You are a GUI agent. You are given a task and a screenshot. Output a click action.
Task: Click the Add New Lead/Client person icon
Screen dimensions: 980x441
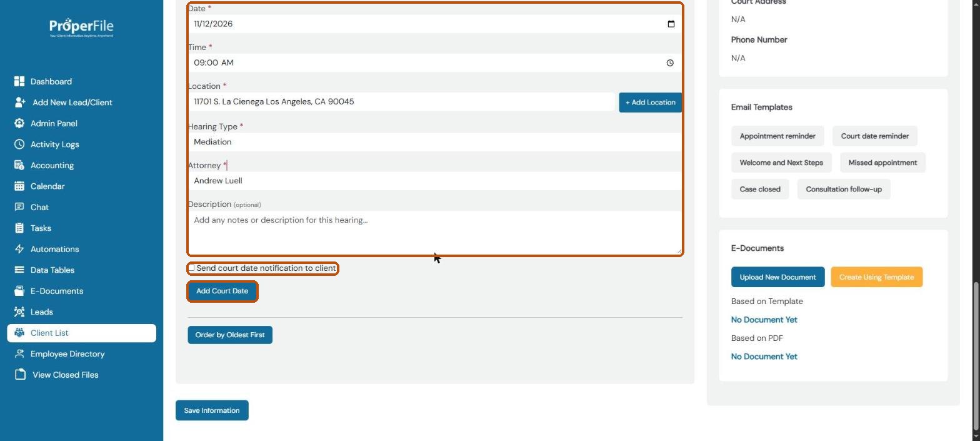pos(20,103)
